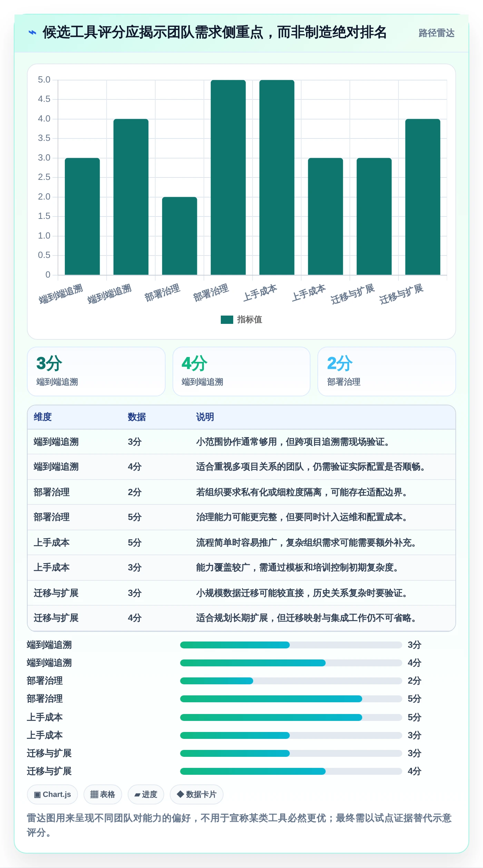Click the 部署治理 2分 progress bar
Image resolution: width=483 pixels, height=868 pixels.
(291, 681)
